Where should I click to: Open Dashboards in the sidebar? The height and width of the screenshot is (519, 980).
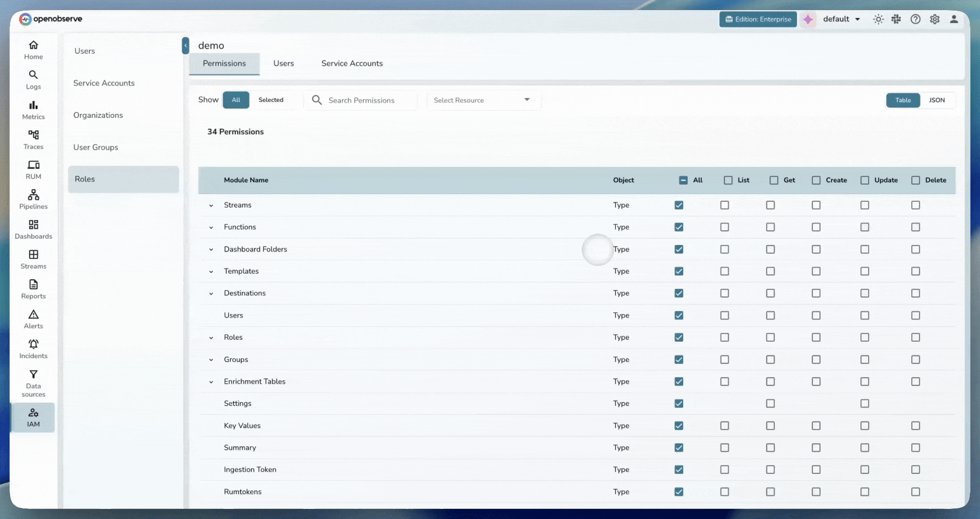(33, 230)
